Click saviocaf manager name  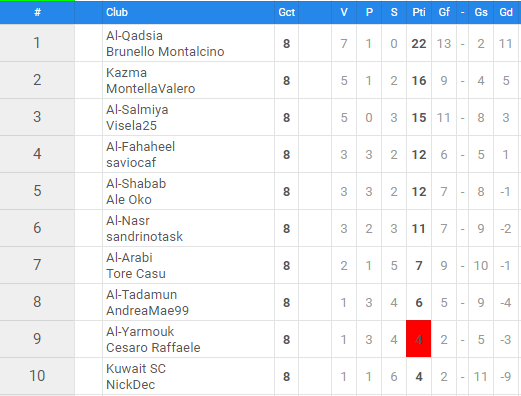point(131,163)
